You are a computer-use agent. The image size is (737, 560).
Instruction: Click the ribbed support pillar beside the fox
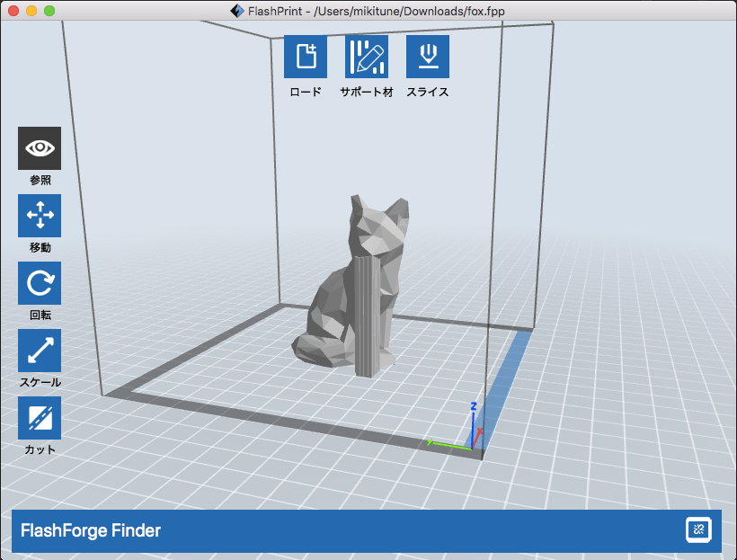tap(369, 319)
